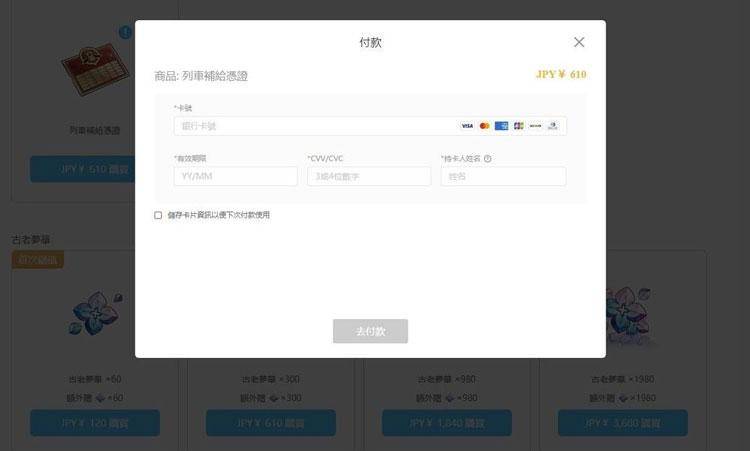The image size is (750, 451).
Task: Click the cardholder name field
Action: tap(503, 176)
